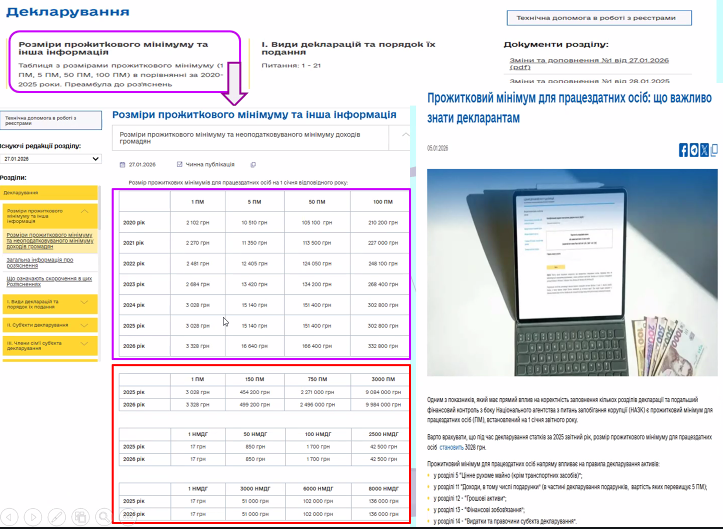The height and width of the screenshot is (529, 723).
Task: Collapse 'Розміри прожиткового мінімуму' sidebar section
Action: (86, 211)
